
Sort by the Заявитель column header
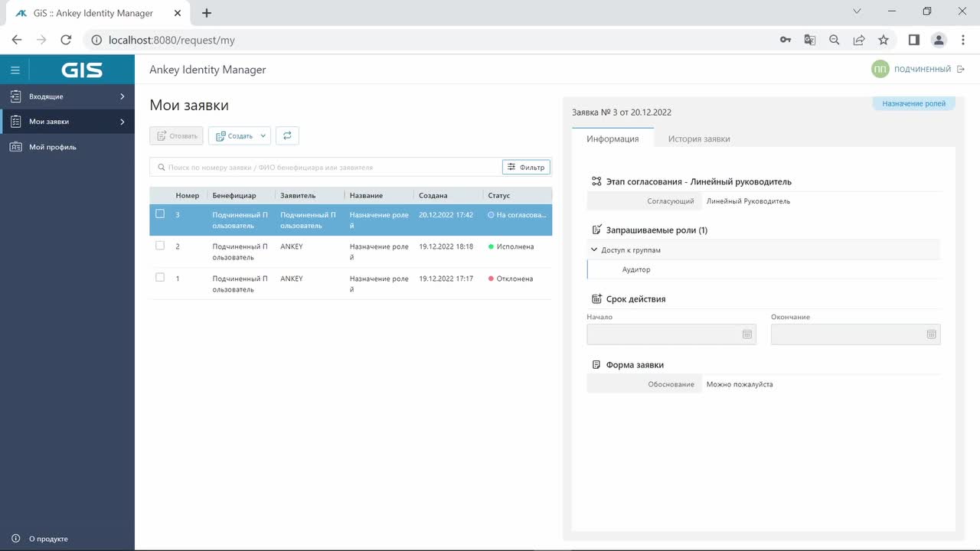[298, 195]
